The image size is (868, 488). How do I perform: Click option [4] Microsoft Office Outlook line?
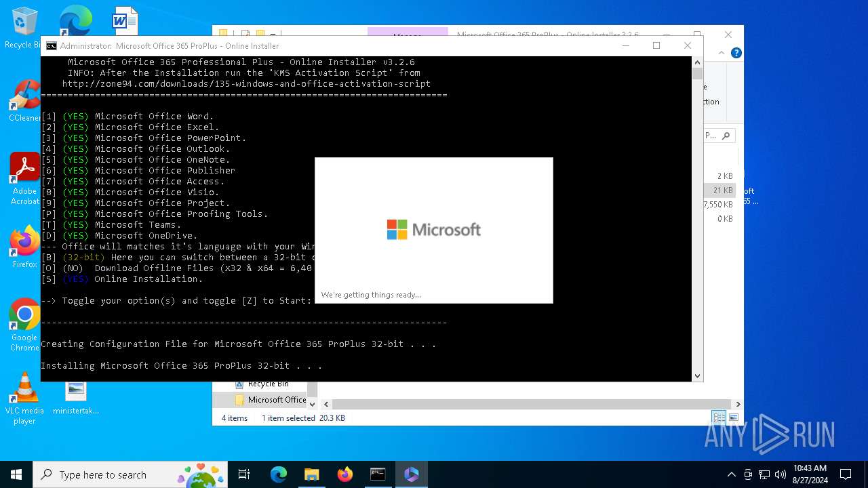[x=136, y=149]
